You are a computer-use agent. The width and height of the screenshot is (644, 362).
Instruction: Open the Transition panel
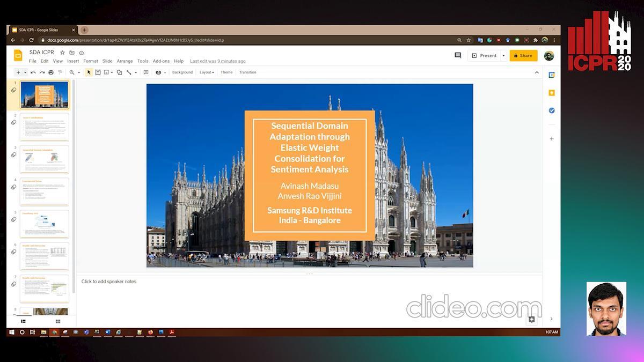pos(247,72)
